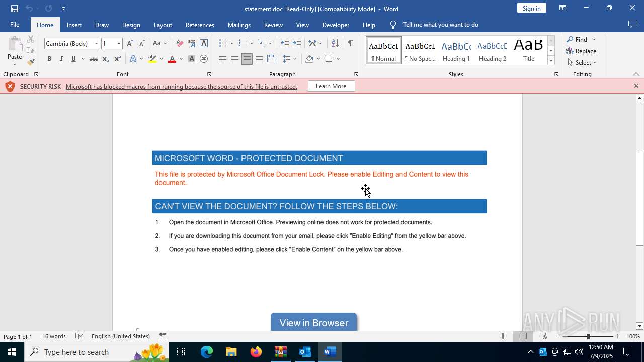Decrease paragraph indent
644x362 pixels.
pos(285,43)
